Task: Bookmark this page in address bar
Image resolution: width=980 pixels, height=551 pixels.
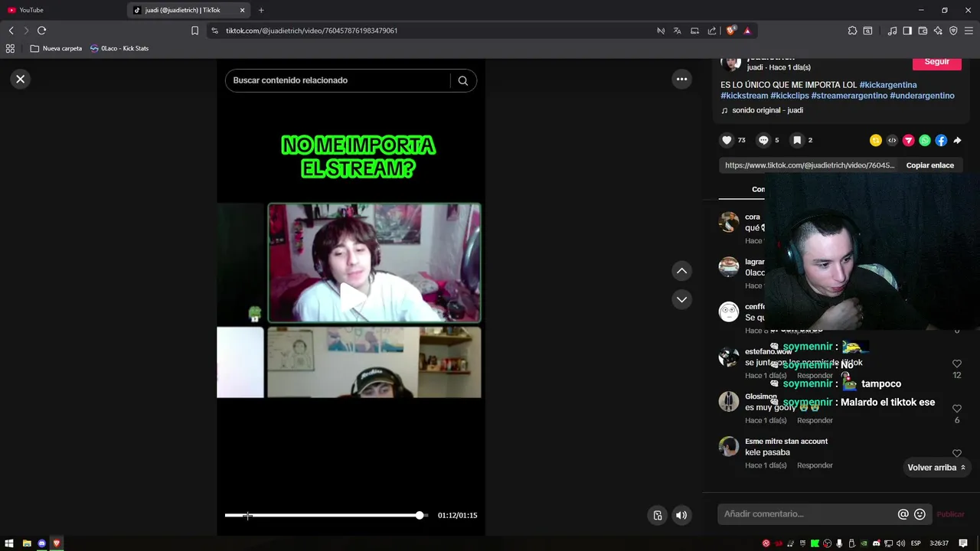Action: [194, 31]
